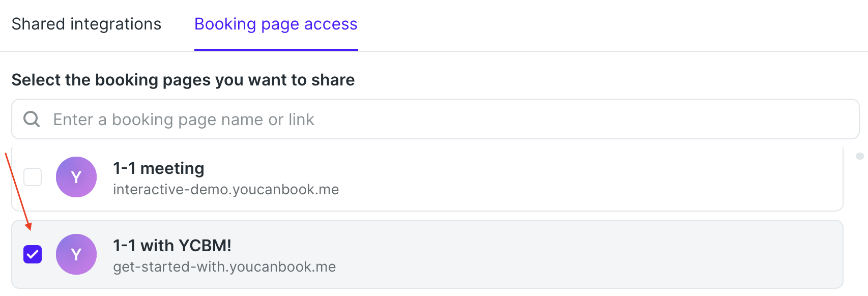
Task: Switch to the Shared integrations tab
Action: (86, 24)
